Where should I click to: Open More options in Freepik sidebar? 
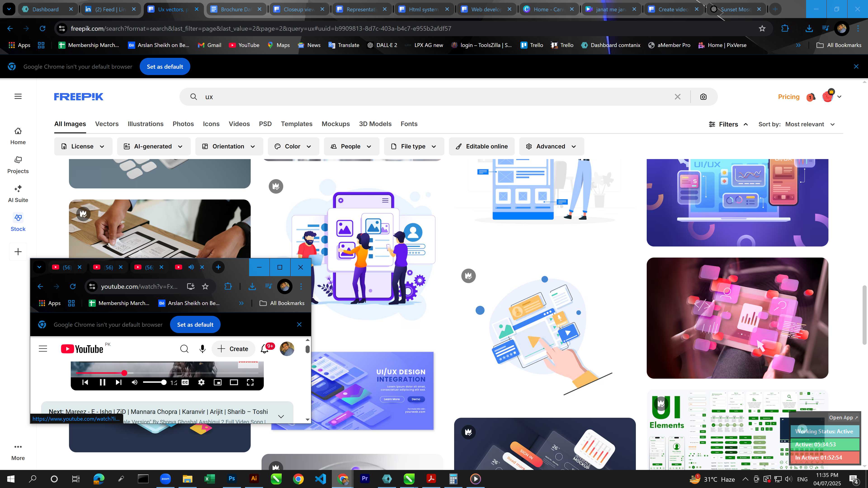pos(18,452)
